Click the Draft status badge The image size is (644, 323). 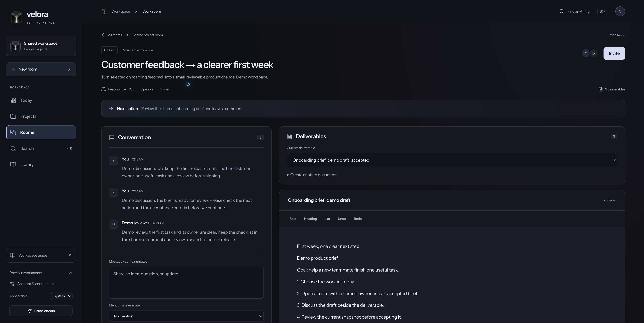tap(109, 50)
